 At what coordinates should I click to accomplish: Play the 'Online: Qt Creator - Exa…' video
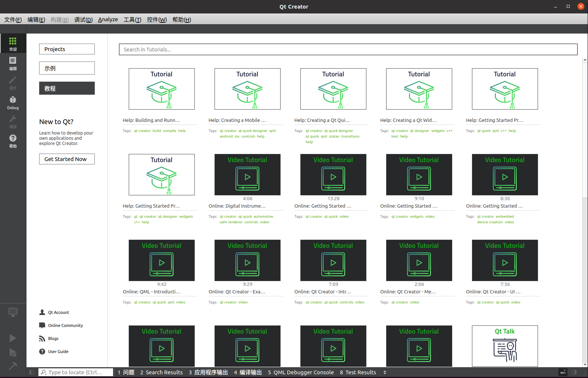[247, 260]
